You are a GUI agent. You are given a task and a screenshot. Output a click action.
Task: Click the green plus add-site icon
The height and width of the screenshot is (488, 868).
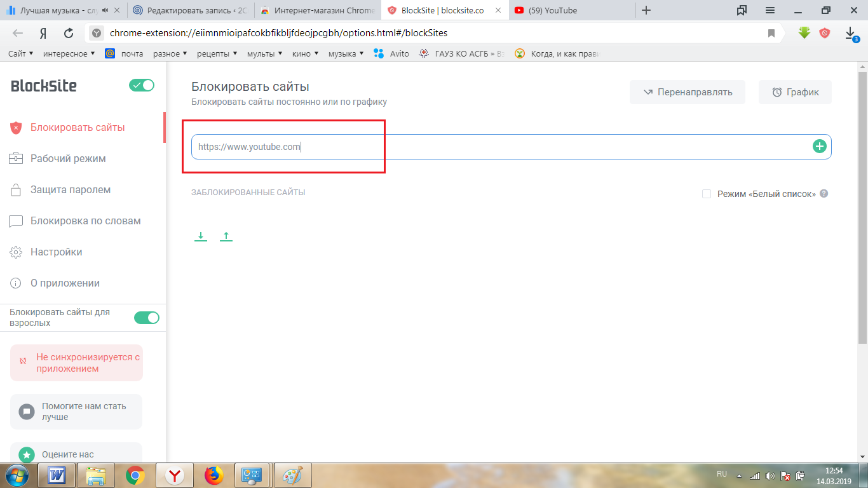point(819,147)
